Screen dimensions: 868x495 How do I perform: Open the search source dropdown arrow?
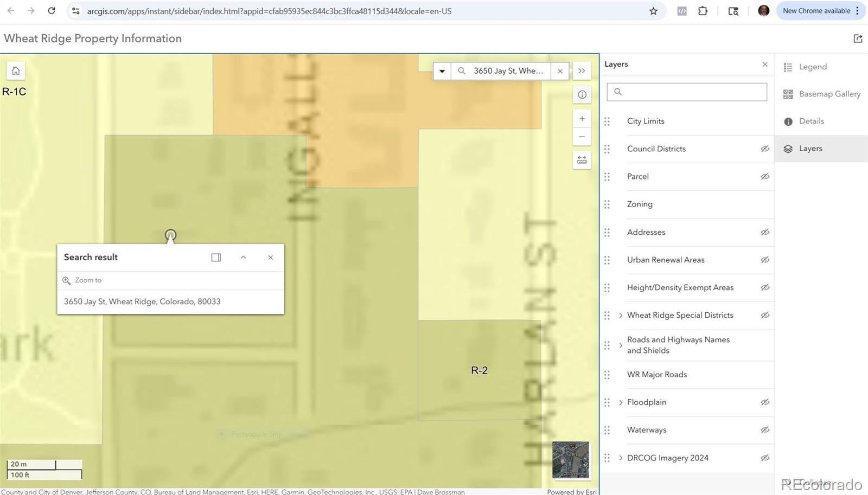pyautogui.click(x=442, y=71)
